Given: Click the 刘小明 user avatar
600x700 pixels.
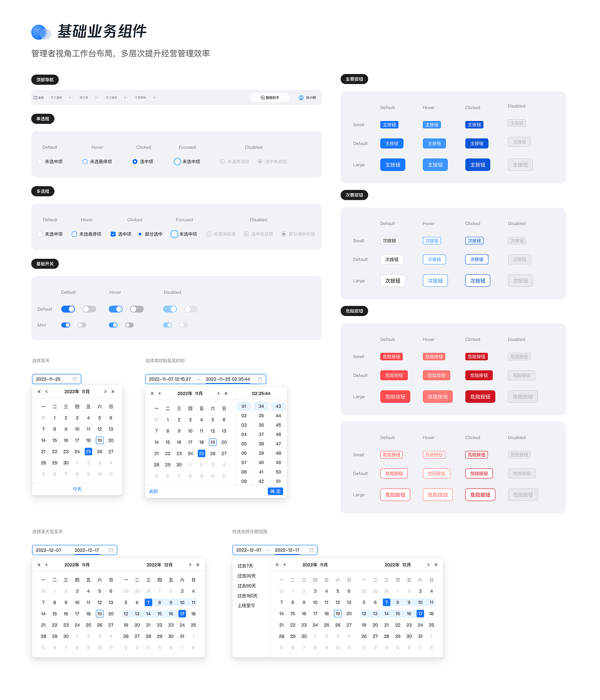Looking at the screenshot, I should (x=301, y=98).
